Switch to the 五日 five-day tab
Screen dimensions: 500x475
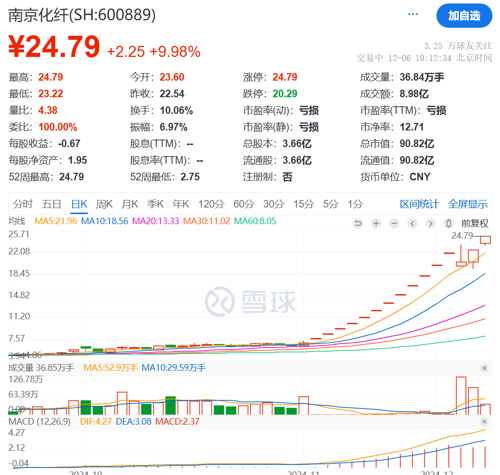51,204
